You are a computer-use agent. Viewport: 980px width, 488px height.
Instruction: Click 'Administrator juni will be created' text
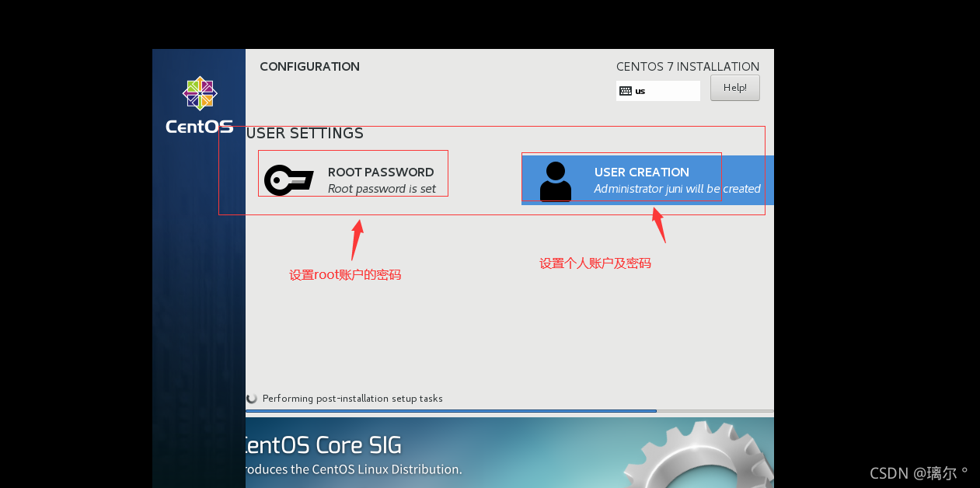(x=677, y=189)
